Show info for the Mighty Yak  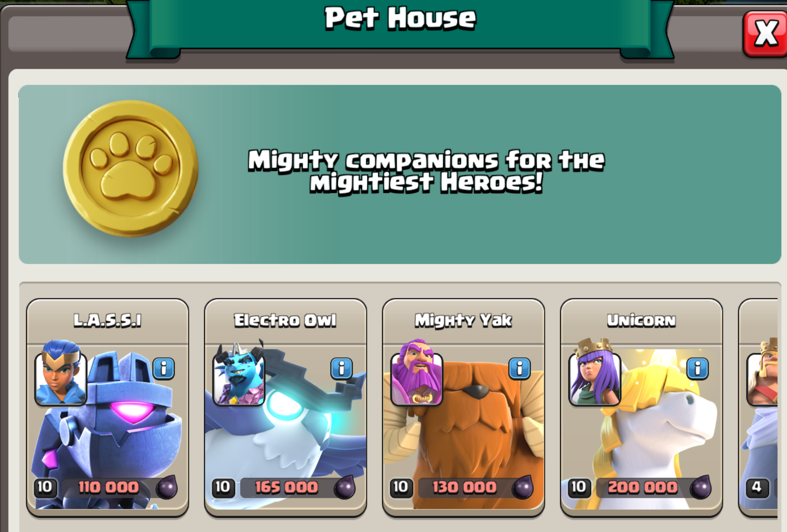tap(520, 368)
